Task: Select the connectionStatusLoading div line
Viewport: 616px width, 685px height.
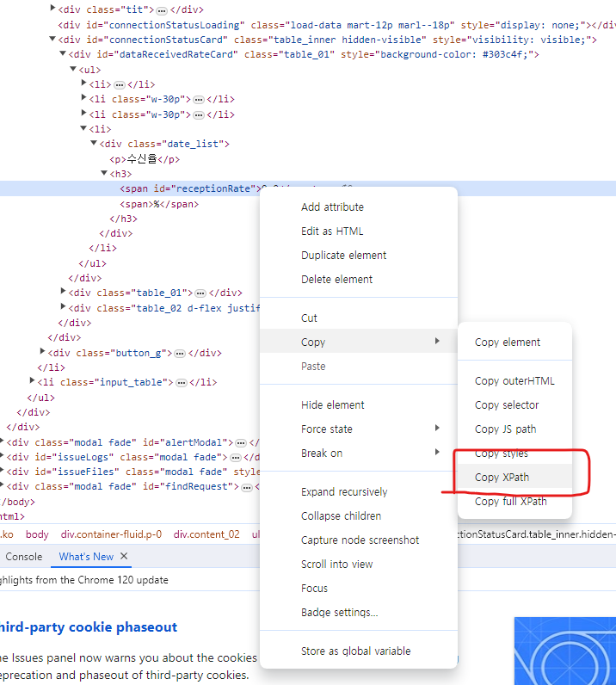Action: [x=336, y=25]
